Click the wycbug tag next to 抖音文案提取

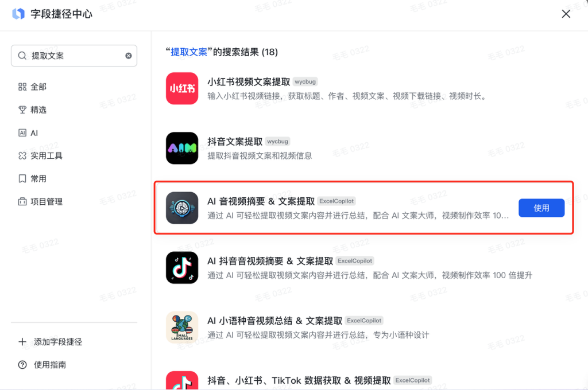277,141
